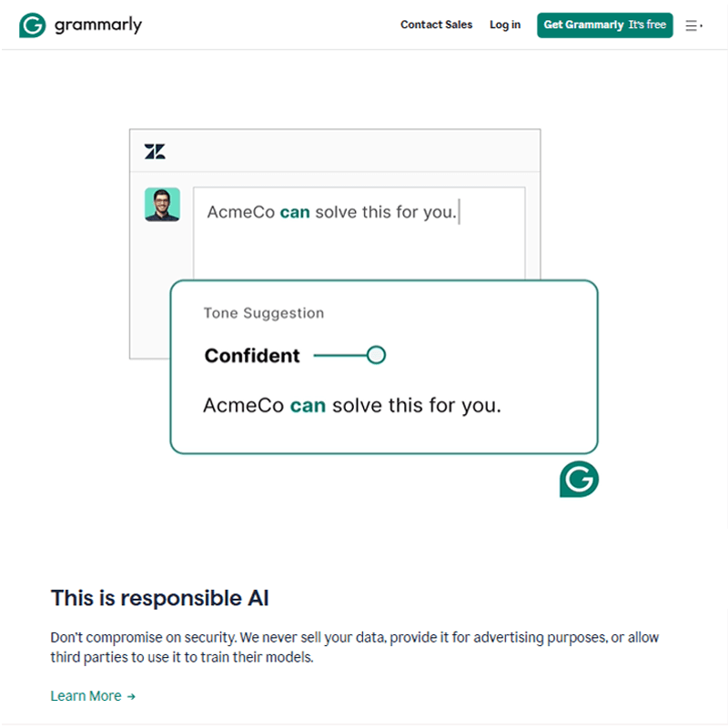Click the suggested sentence in the tone card

[x=351, y=405]
